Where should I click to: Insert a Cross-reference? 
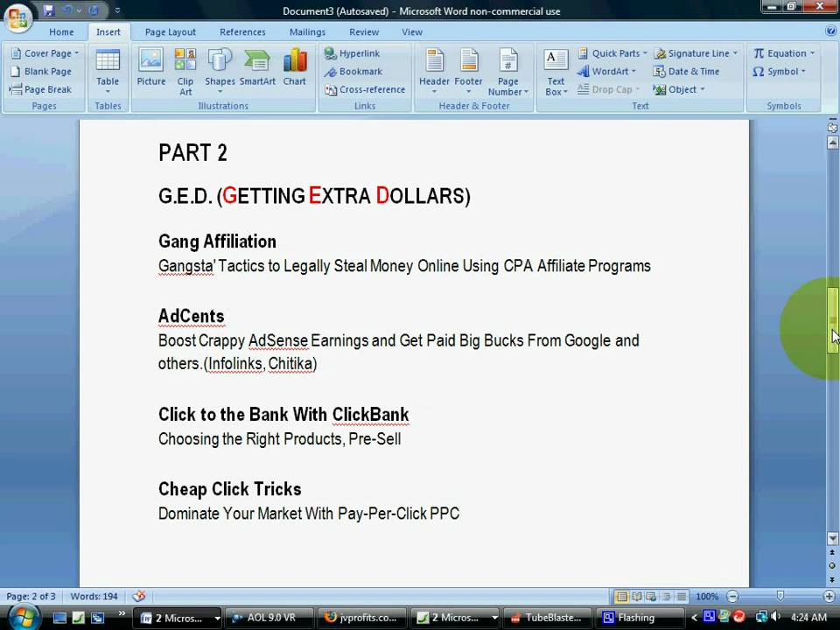click(365, 89)
